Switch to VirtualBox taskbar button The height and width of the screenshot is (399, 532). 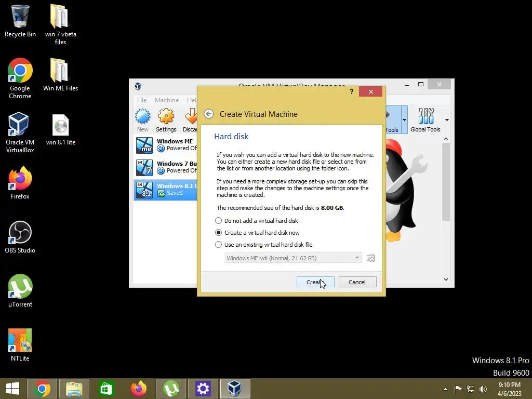(235, 389)
